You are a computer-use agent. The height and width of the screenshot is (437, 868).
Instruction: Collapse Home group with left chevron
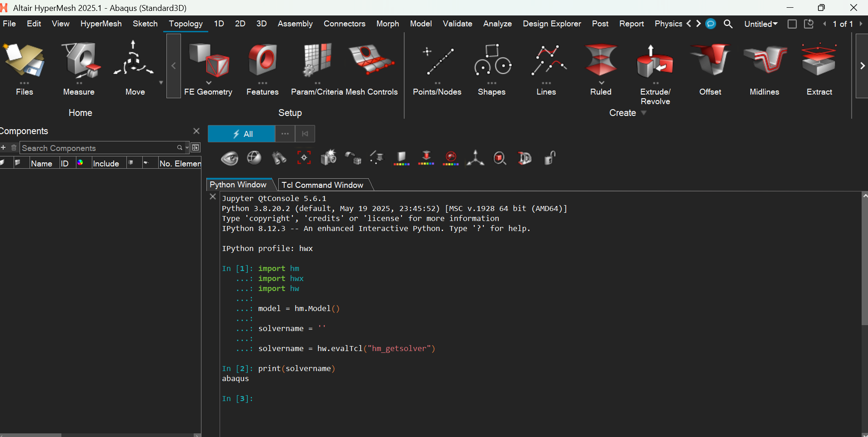click(x=173, y=66)
